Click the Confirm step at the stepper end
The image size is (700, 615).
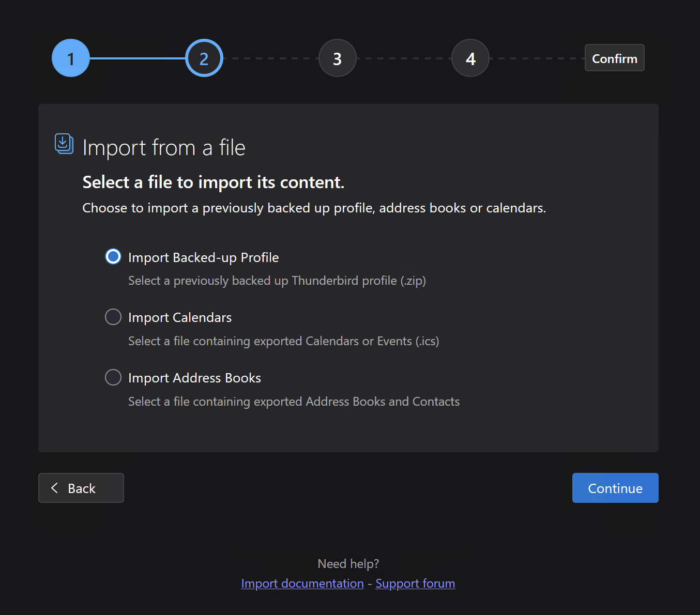pos(614,58)
